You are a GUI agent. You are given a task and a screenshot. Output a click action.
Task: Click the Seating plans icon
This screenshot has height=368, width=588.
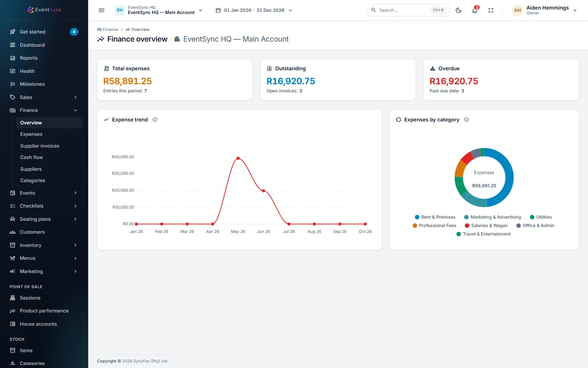pos(12,219)
